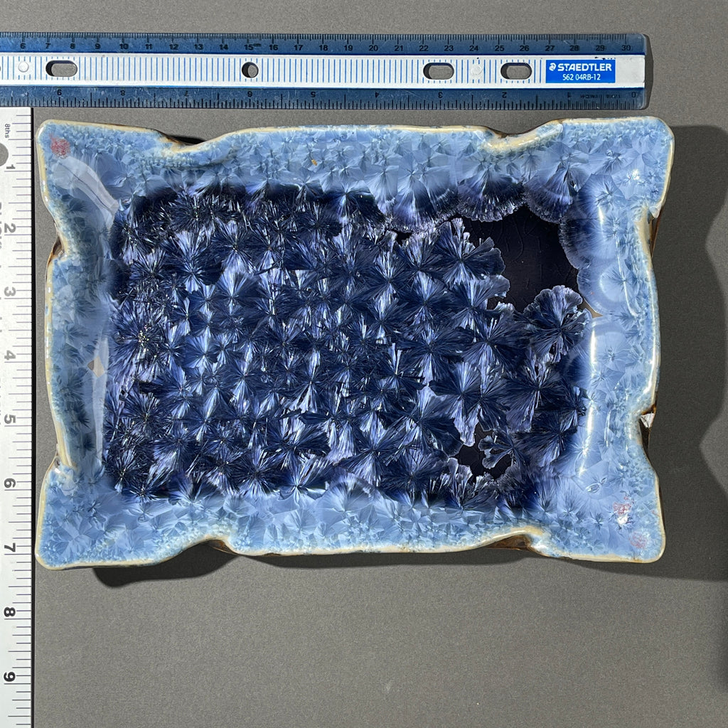Click the number 30 on the centimeter scale

pos(626,48)
